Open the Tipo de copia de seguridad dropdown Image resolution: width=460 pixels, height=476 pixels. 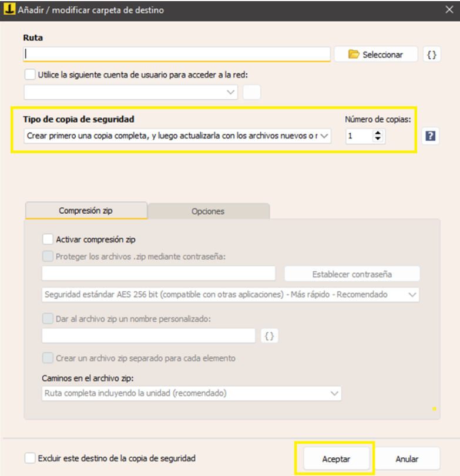click(x=177, y=136)
